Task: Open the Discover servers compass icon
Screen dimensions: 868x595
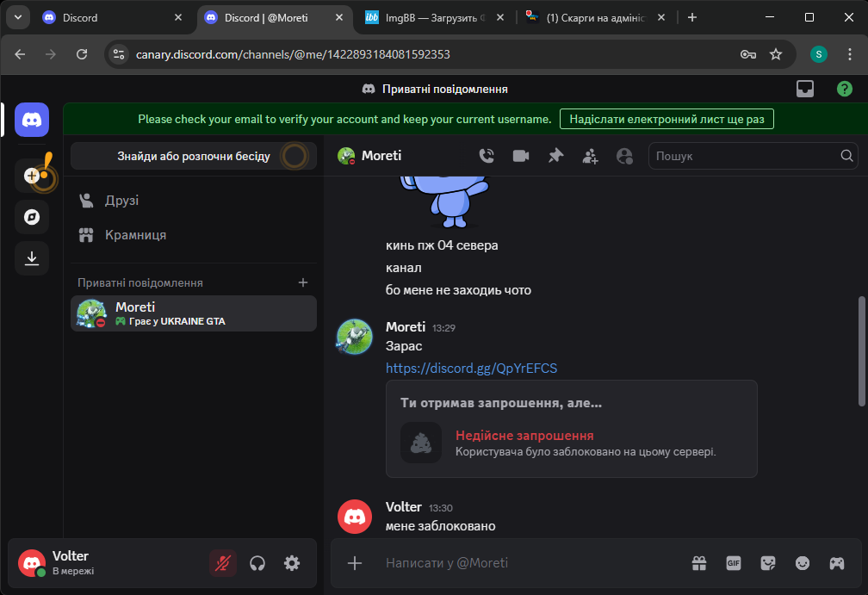Action: [x=32, y=217]
